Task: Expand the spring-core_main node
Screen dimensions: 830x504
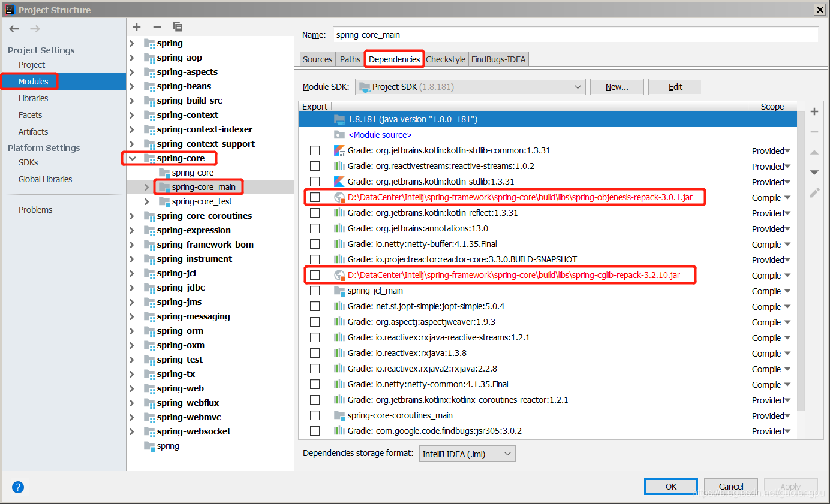Action: 146,187
